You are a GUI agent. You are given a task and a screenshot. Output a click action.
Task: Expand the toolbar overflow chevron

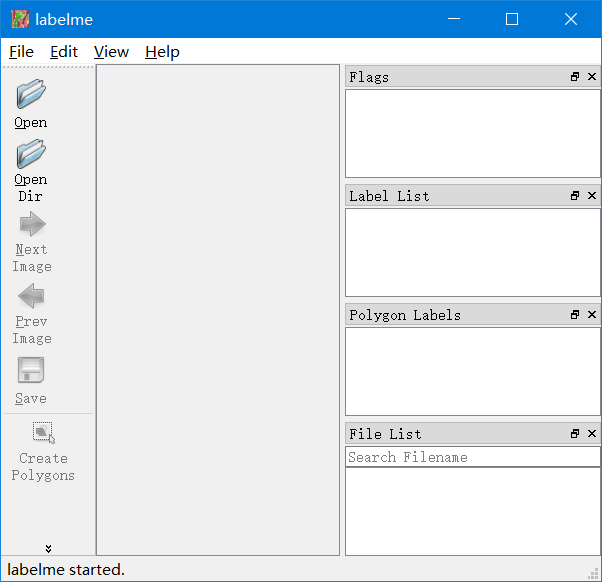coord(48,549)
